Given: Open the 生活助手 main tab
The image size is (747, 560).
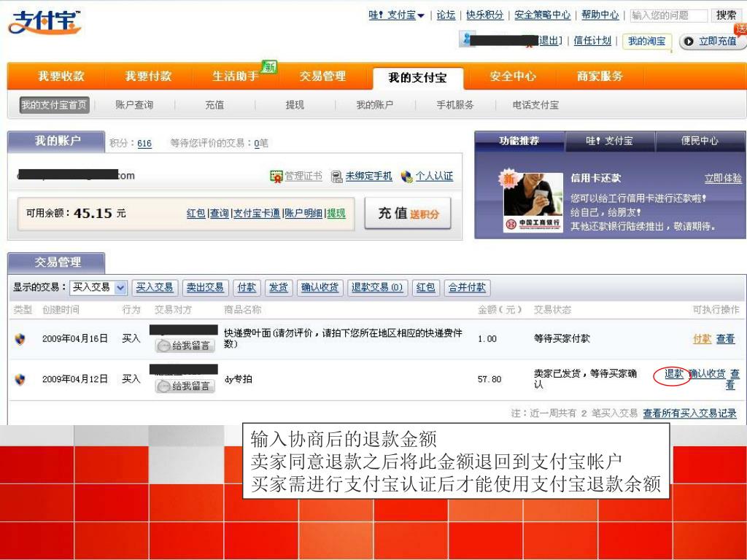Looking at the screenshot, I should (x=236, y=76).
